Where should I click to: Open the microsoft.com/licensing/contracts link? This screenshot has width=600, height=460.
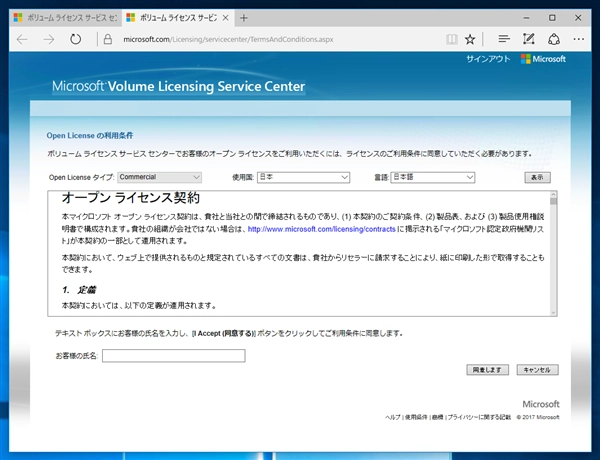(x=321, y=229)
